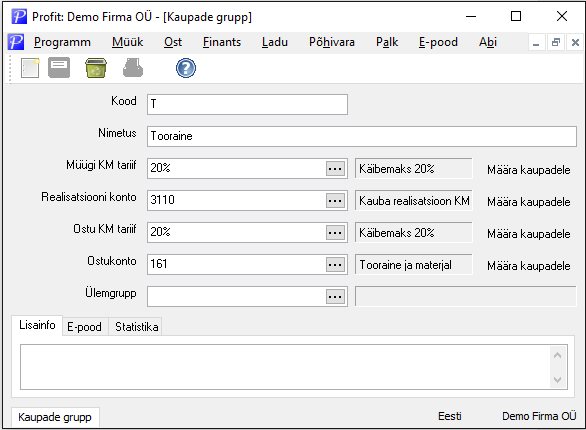Image resolution: width=586 pixels, height=430 pixels.
Task: Open Ostukonto lookup button
Action: click(335, 265)
